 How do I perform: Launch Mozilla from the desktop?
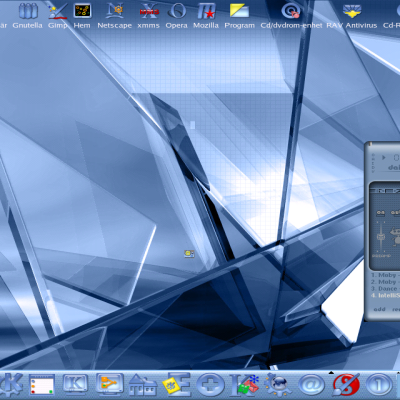pyautogui.click(x=206, y=15)
